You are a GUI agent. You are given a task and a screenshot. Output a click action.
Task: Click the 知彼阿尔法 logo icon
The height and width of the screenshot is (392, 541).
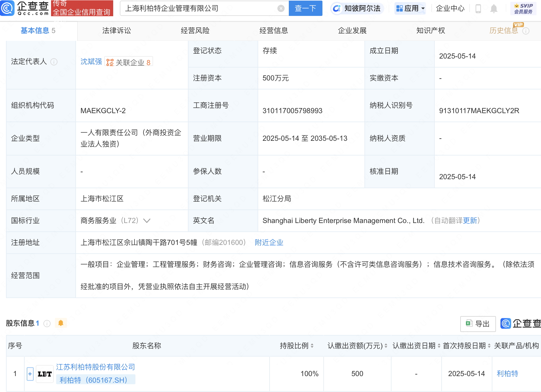click(337, 8)
